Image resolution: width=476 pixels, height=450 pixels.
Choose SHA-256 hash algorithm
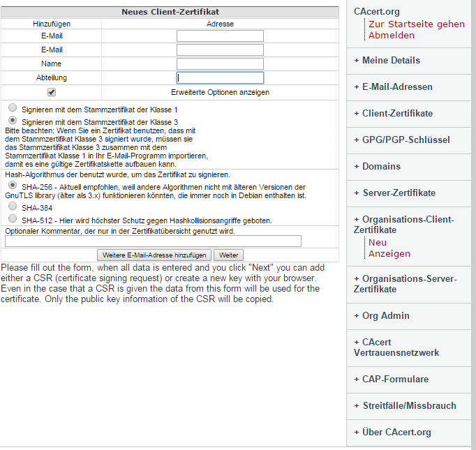coord(13,186)
